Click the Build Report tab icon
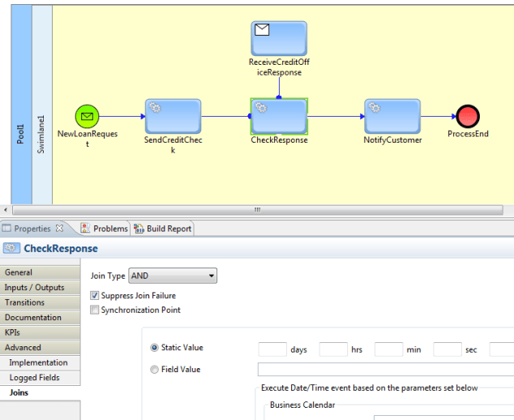The height and width of the screenshot is (420, 514). (139, 228)
